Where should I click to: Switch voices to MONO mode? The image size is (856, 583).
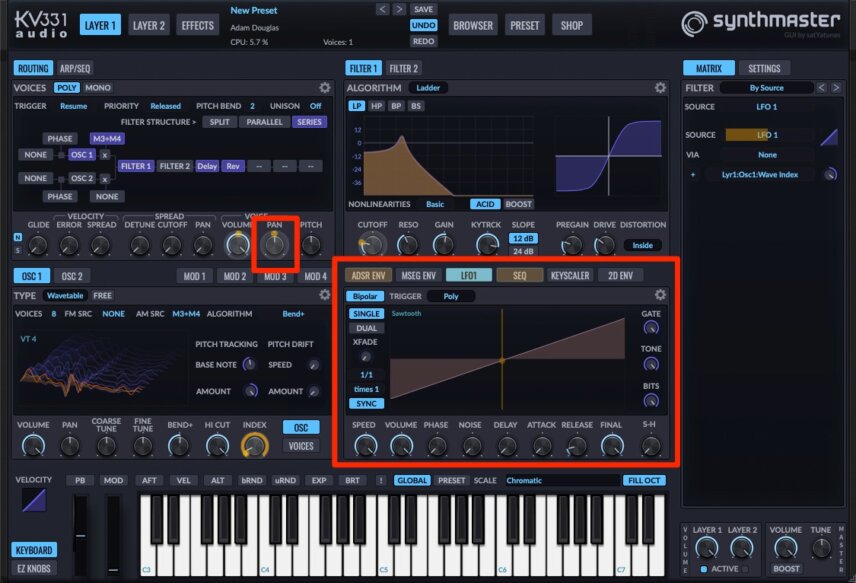98,87
